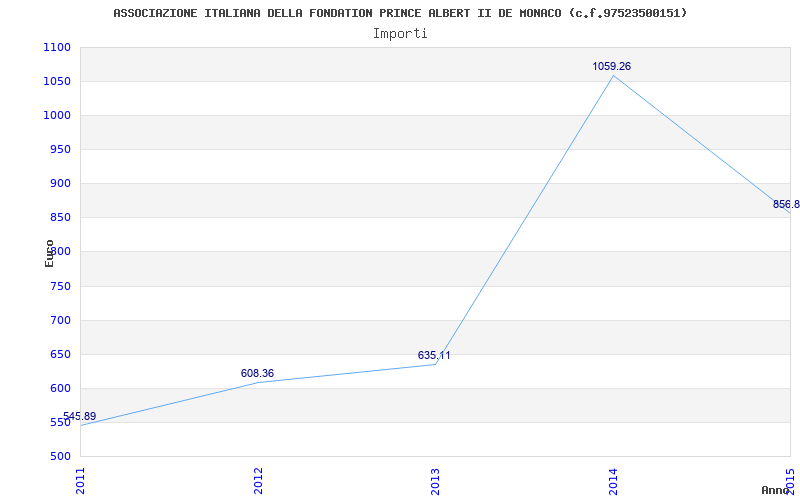The image size is (800, 500).
Task: Click the 2015 x-axis label
Action: (x=790, y=481)
